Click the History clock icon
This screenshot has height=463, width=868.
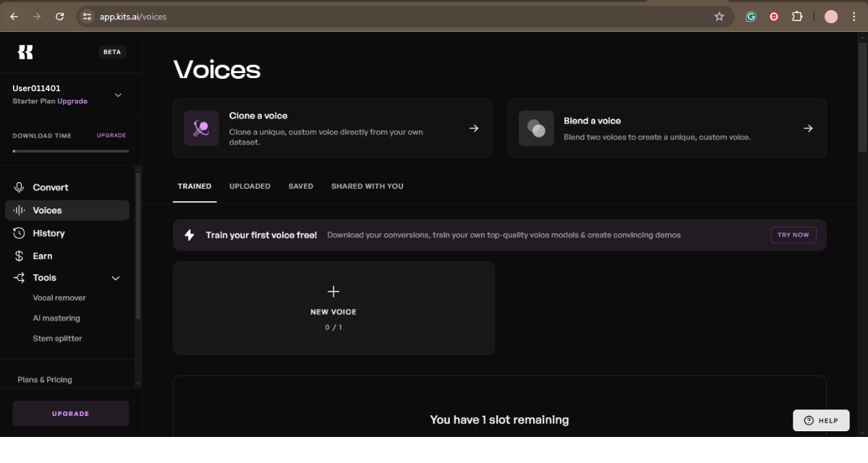(20, 233)
